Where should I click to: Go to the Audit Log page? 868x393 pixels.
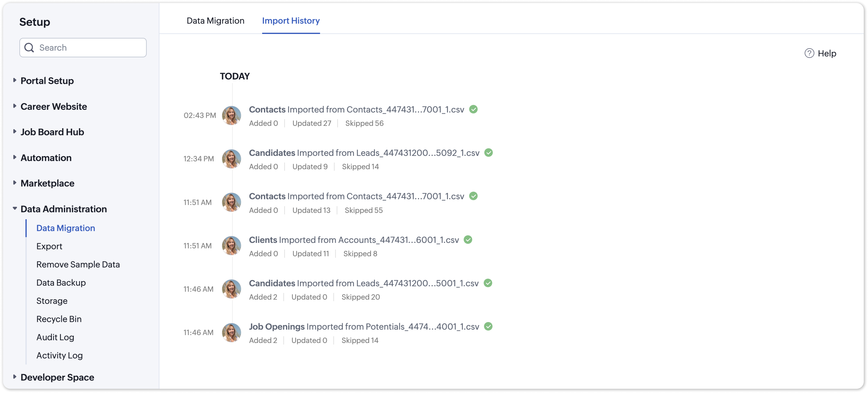pos(55,337)
